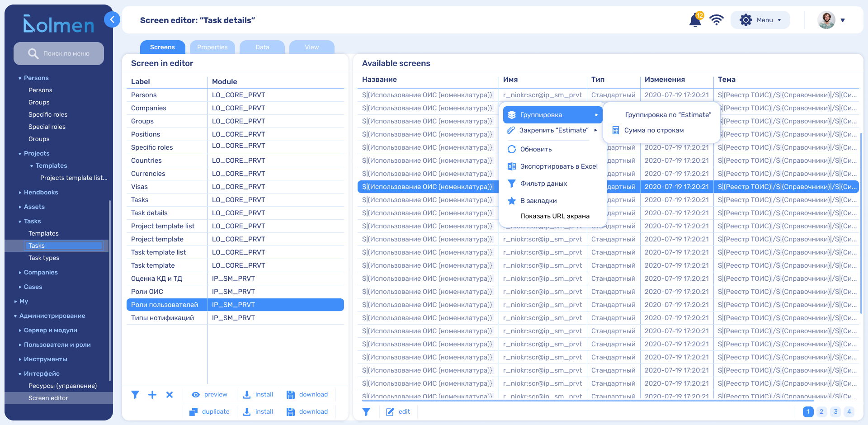Remove the screen with the X icon
The height and width of the screenshot is (425, 868).
point(170,395)
